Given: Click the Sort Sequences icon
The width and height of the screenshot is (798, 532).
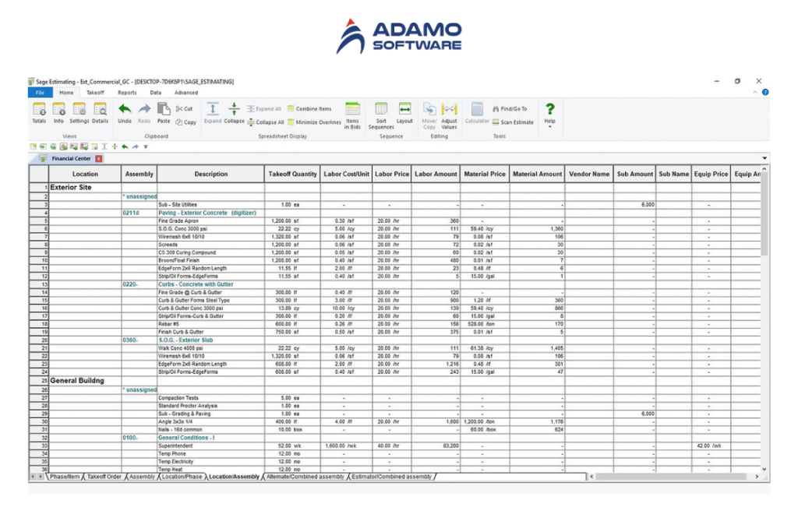Looking at the screenshot, I should (383, 113).
